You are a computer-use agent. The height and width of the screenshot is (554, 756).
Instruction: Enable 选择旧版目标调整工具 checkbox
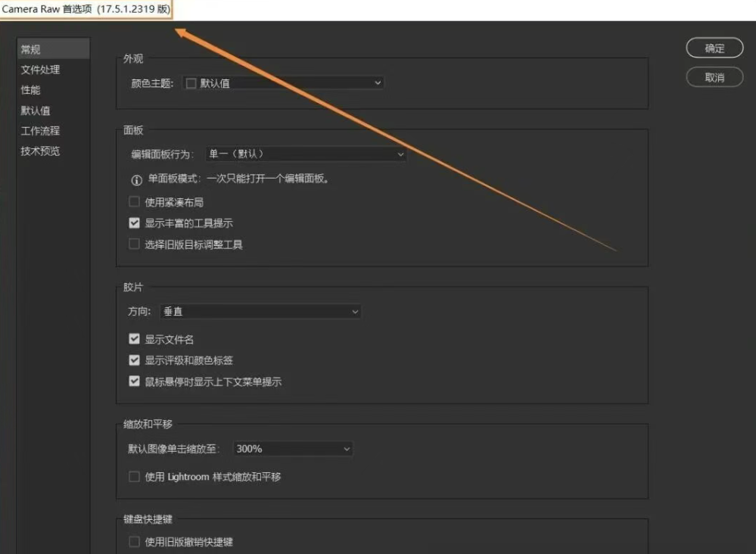point(135,244)
